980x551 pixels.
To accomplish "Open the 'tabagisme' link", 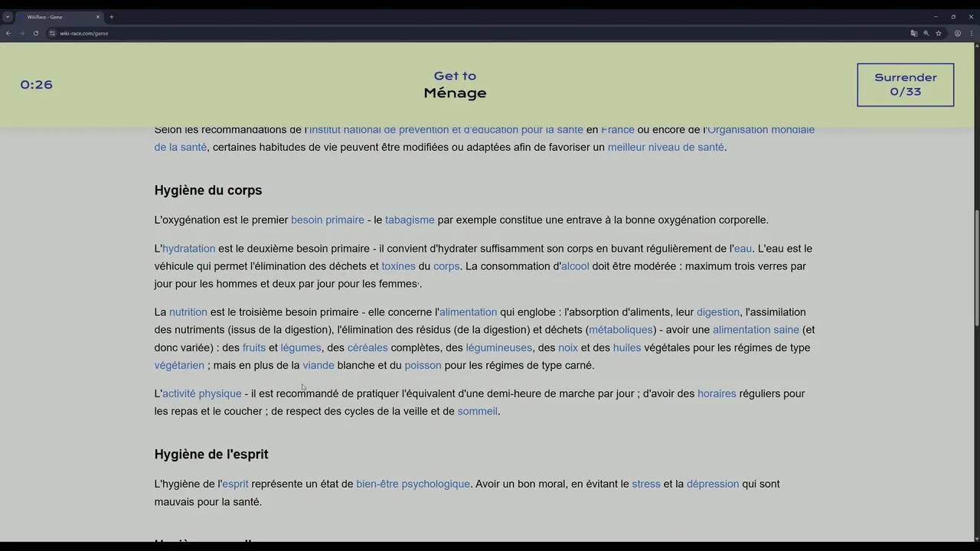I will tap(410, 220).
